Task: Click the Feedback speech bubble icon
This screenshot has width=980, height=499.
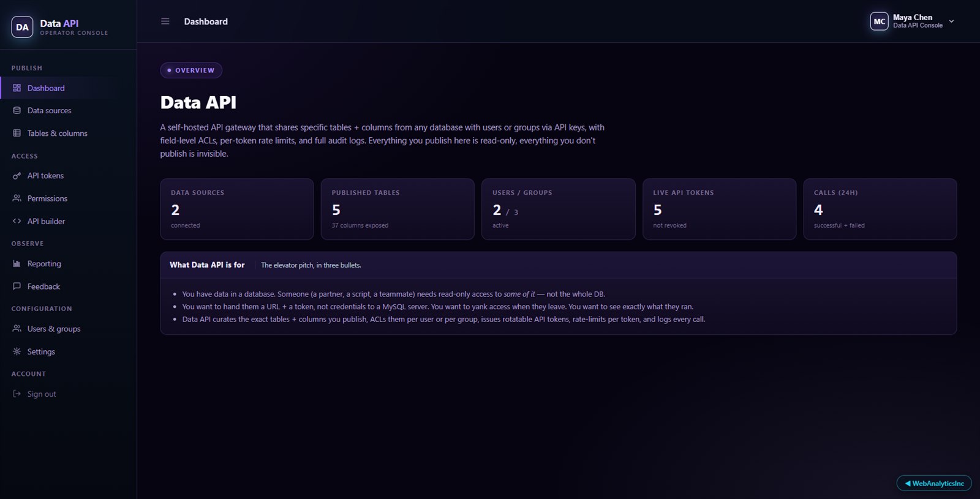Action: coord(17,287)
